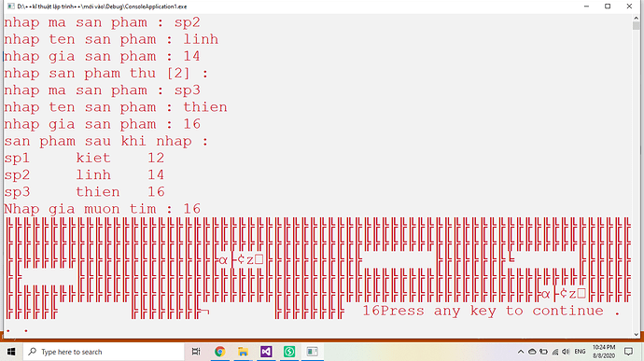Select the console application taskbar icon

(312, 352)
